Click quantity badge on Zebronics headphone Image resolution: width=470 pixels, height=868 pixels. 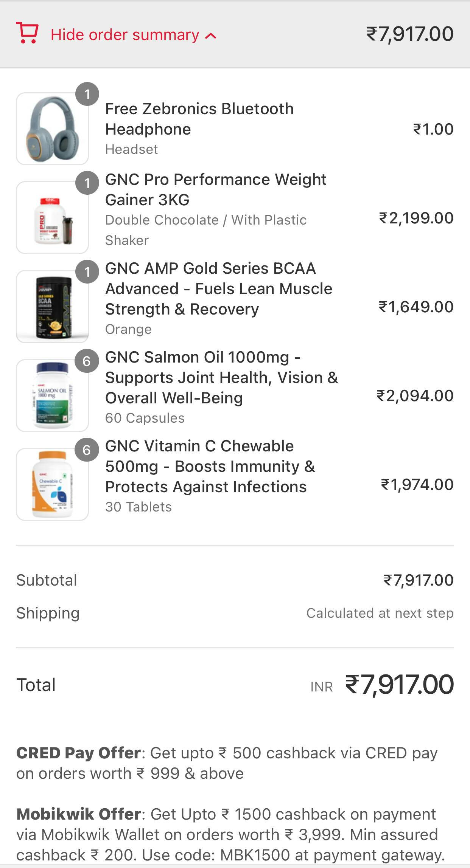pyautogui.click(x=87, y=94)
